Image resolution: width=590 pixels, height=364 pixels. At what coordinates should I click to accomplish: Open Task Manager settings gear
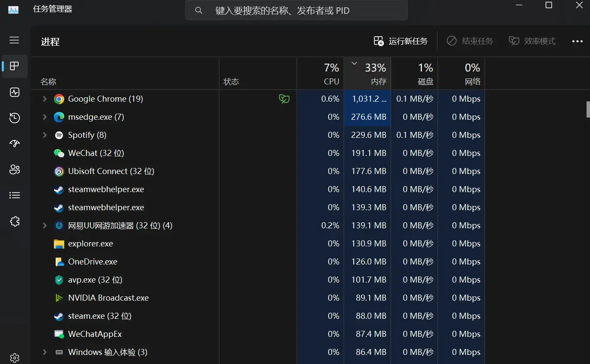(15, 358)
